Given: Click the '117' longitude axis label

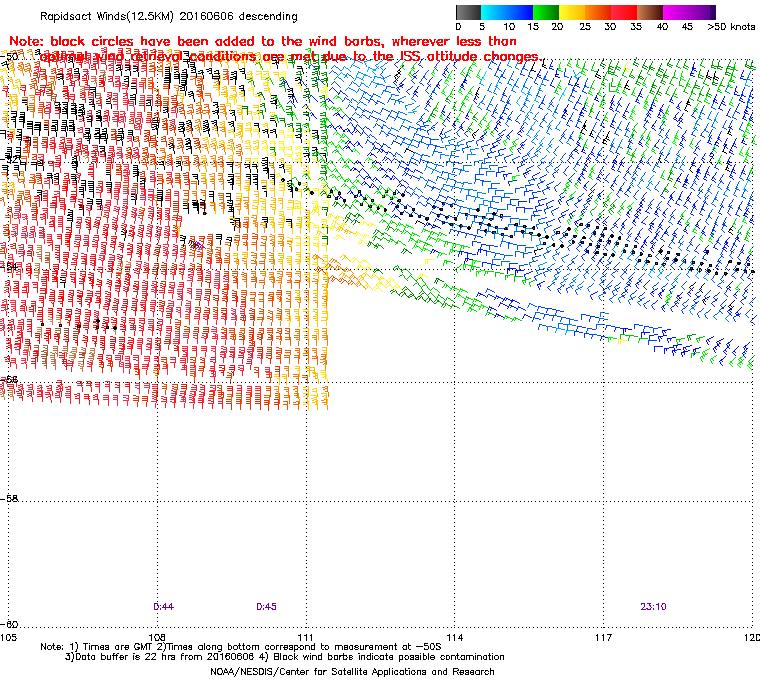Looking at the screenshot, I should pos(603,637).
